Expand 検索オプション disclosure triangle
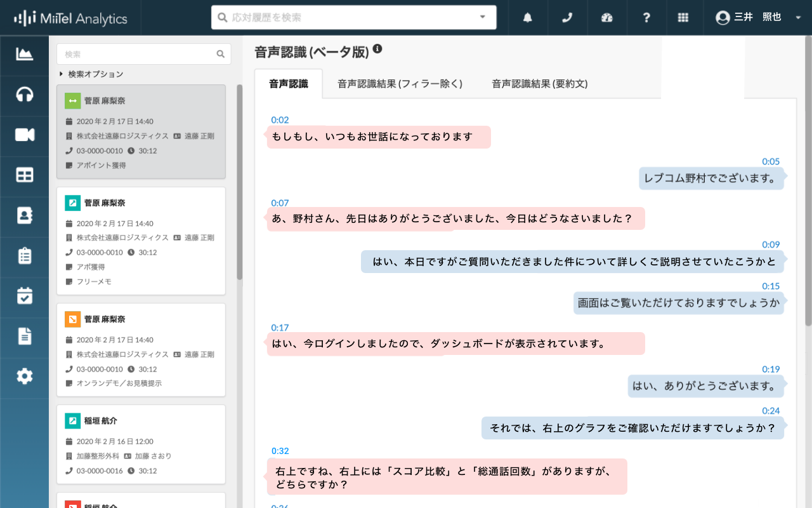 62,74
